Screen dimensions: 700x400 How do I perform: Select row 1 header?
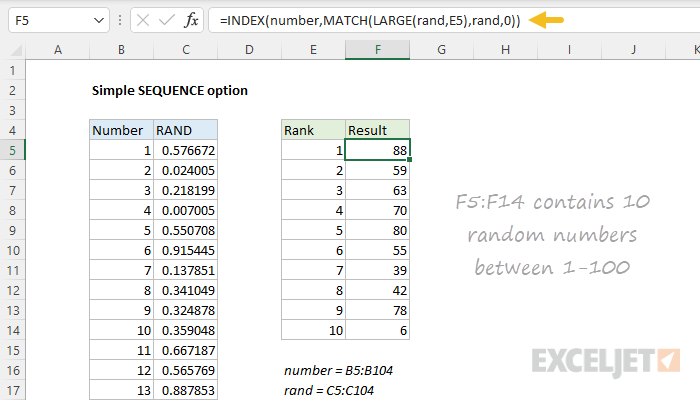click(12, 71)
